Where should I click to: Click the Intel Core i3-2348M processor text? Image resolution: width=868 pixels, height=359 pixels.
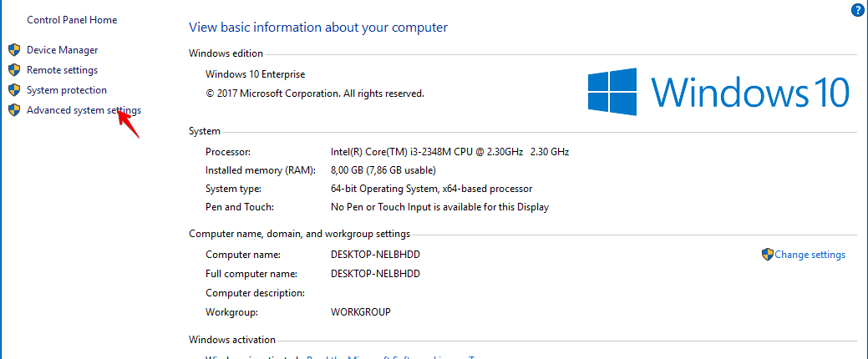click(x=449, y=152)
